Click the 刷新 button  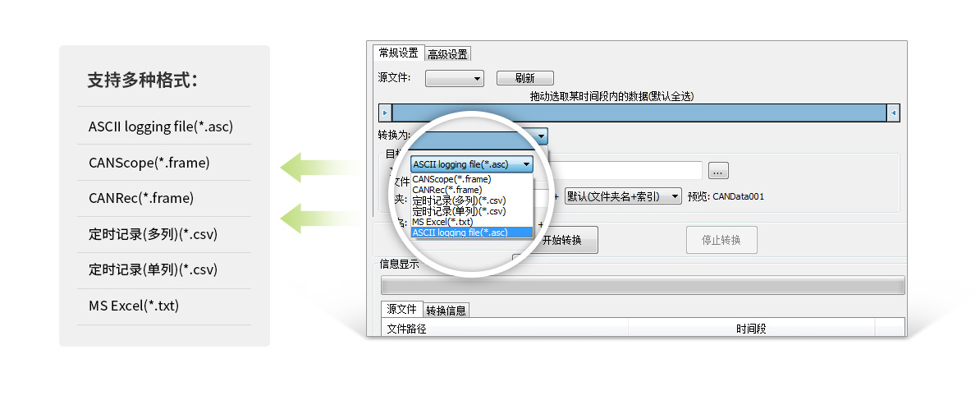525,78
